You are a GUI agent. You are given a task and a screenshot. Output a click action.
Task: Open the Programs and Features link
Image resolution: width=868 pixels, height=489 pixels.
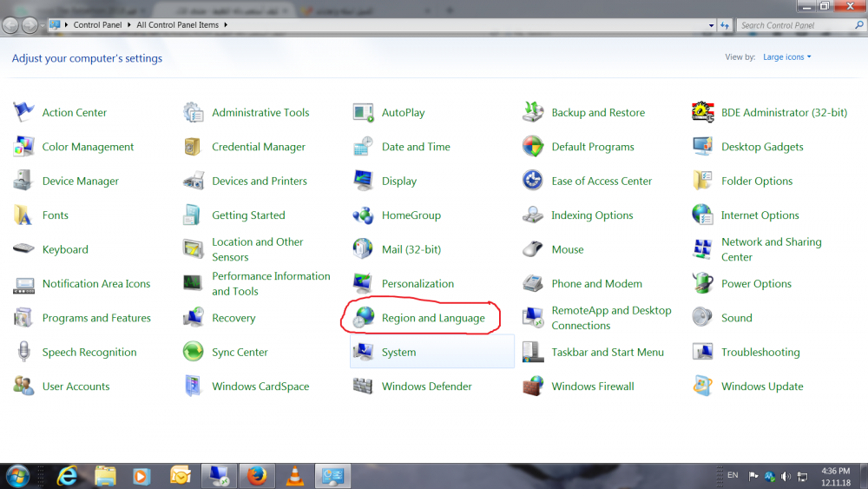coord(96,318)
